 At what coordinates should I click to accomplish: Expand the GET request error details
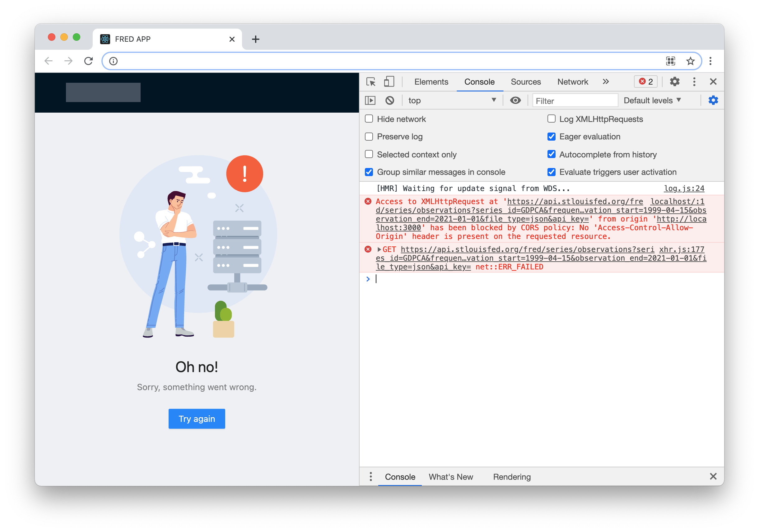(379, 249)
